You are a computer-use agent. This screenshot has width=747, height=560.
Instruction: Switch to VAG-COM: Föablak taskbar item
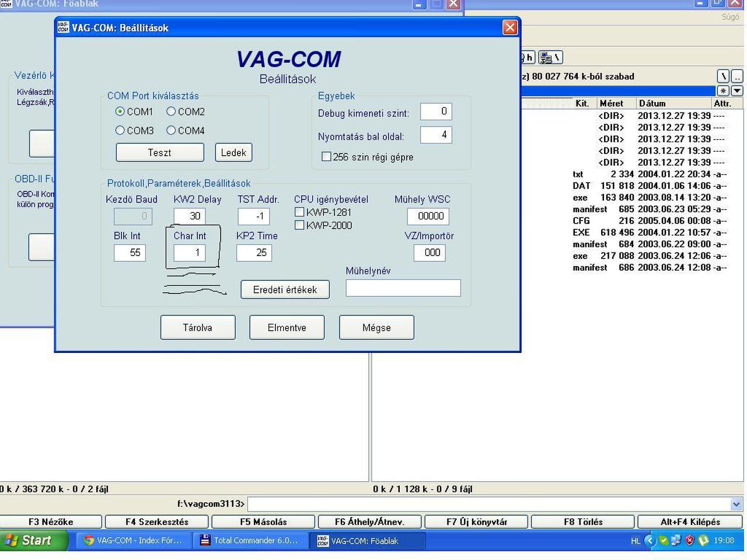367,540
